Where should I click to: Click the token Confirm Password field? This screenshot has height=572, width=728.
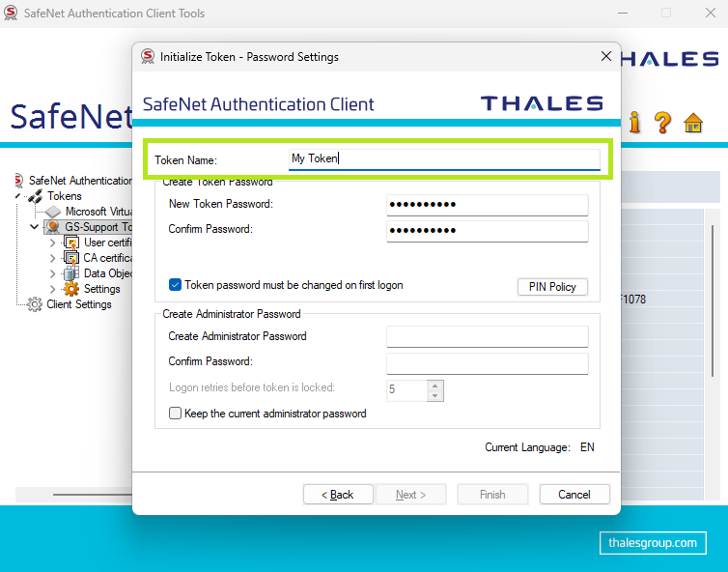[487, 231]
